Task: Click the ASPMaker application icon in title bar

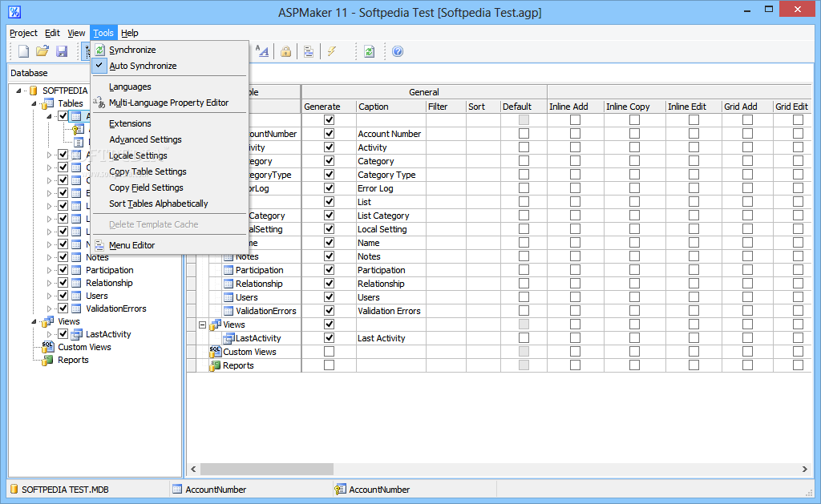Action: [14, 11]
